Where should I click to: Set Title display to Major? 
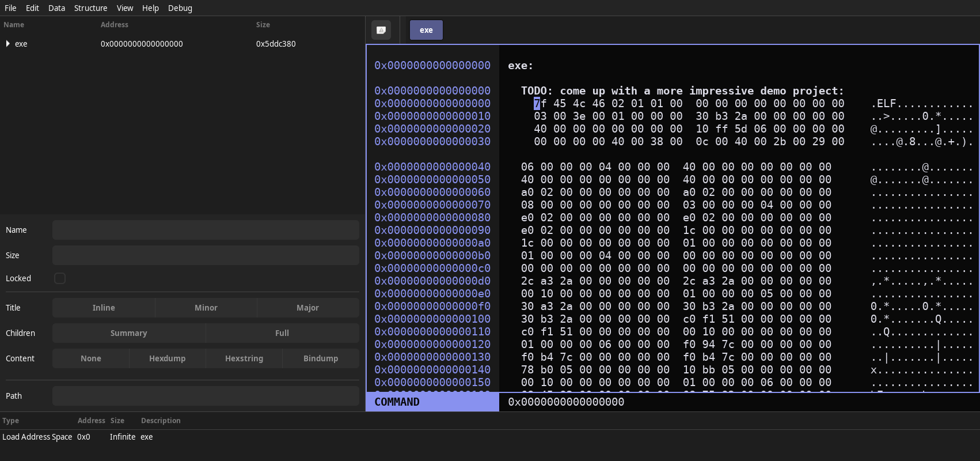(308, 308)
